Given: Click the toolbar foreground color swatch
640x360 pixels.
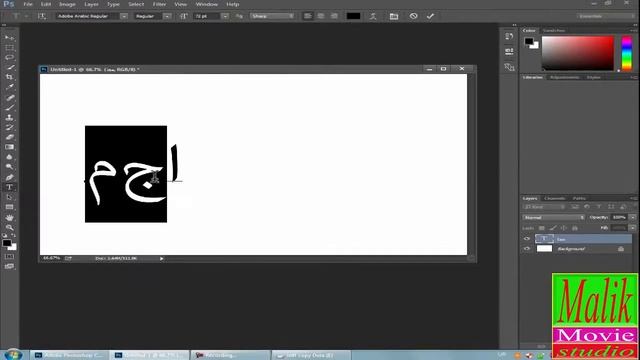Looking at the screenshot, I should click(x=7, y=243).
